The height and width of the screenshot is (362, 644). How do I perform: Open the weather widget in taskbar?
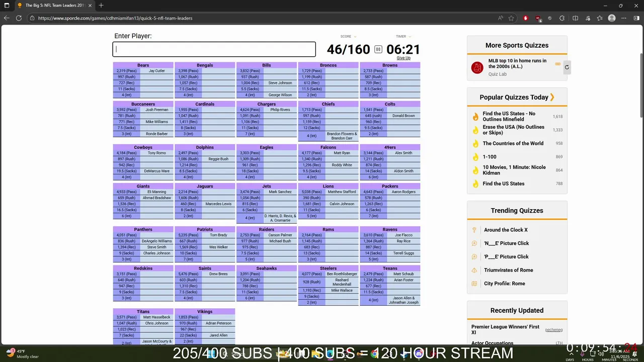point(21,353)
